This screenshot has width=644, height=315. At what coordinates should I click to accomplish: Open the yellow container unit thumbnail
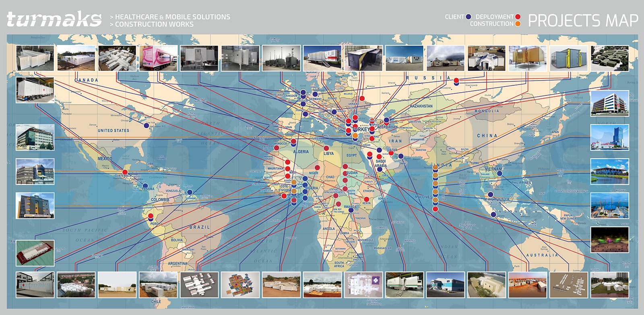[527, 58]
